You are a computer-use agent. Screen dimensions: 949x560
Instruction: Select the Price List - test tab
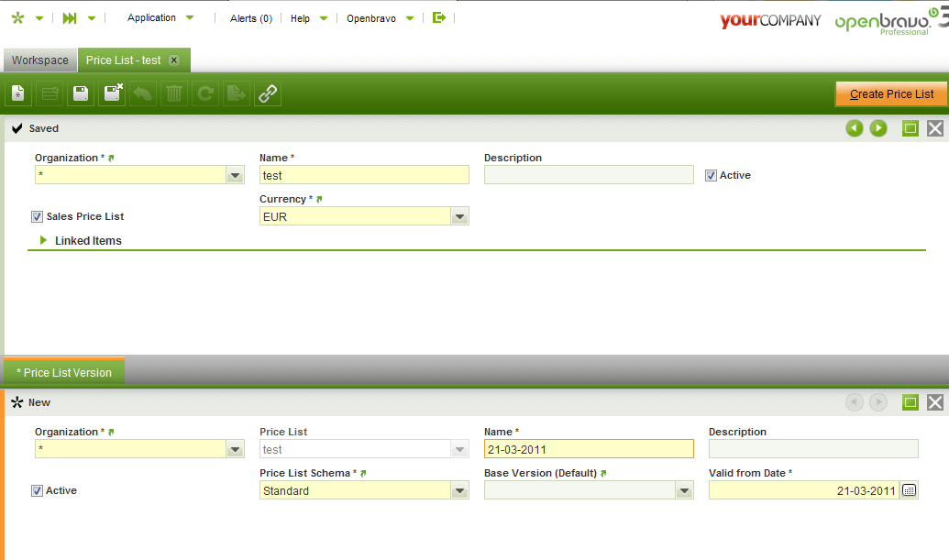[x=124, y=60]
